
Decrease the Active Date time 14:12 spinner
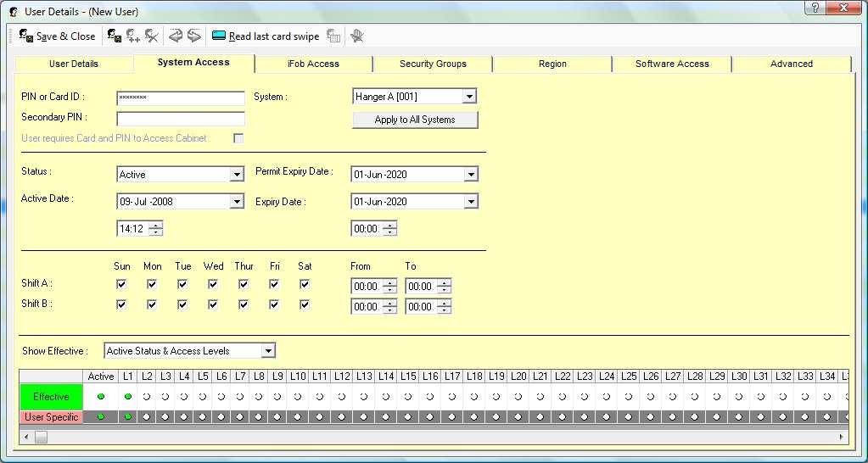pos(156,232)
